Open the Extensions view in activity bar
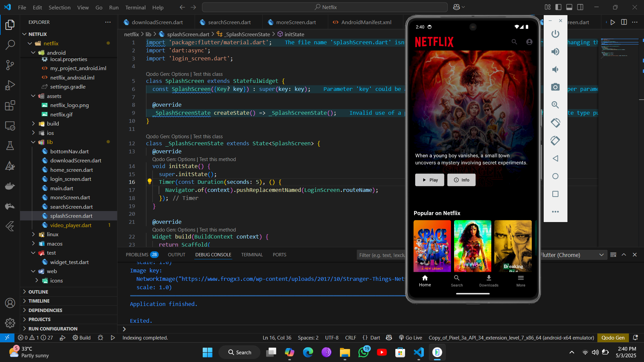The image size is (644, 362). coord(10,105)
